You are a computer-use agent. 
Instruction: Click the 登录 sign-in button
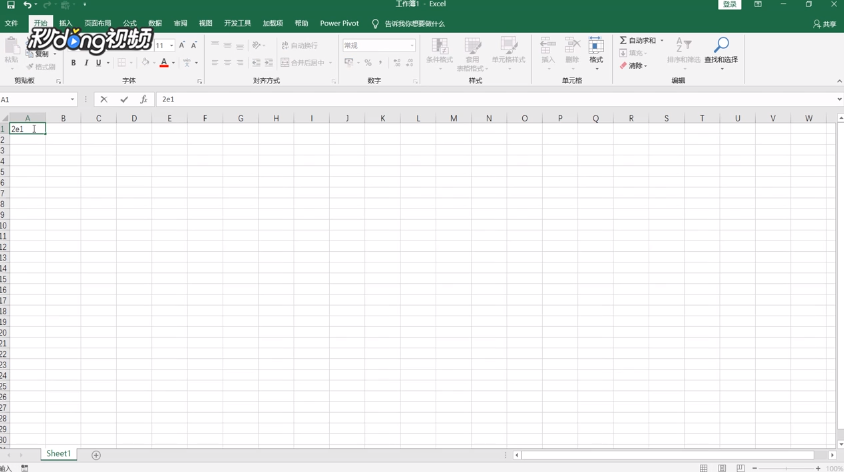[x=729, y=4]
